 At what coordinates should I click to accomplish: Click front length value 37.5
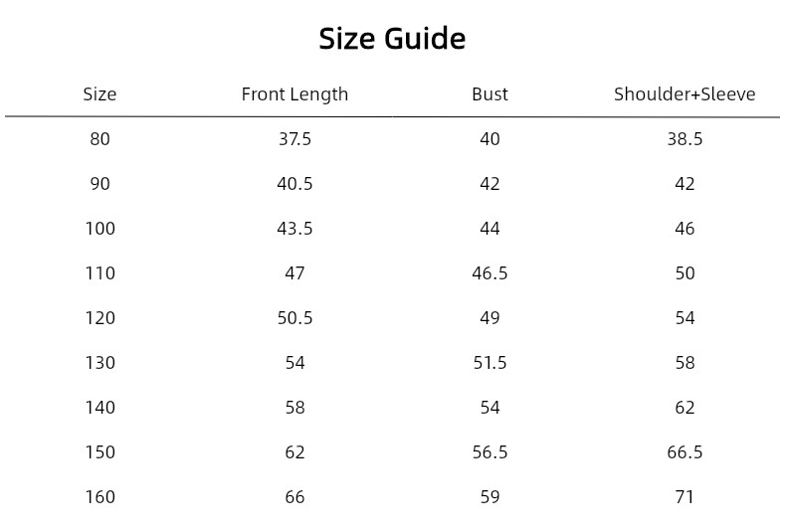point(294,139)
